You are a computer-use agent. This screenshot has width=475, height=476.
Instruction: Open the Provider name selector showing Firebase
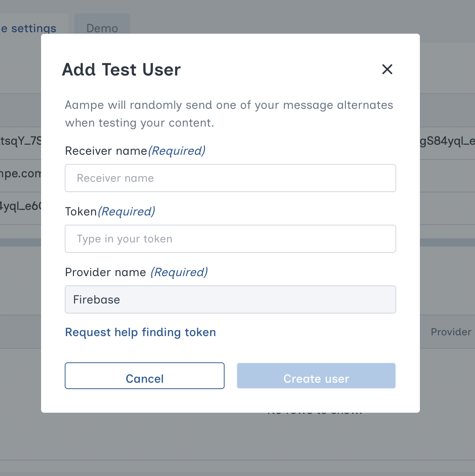[230, 299]
